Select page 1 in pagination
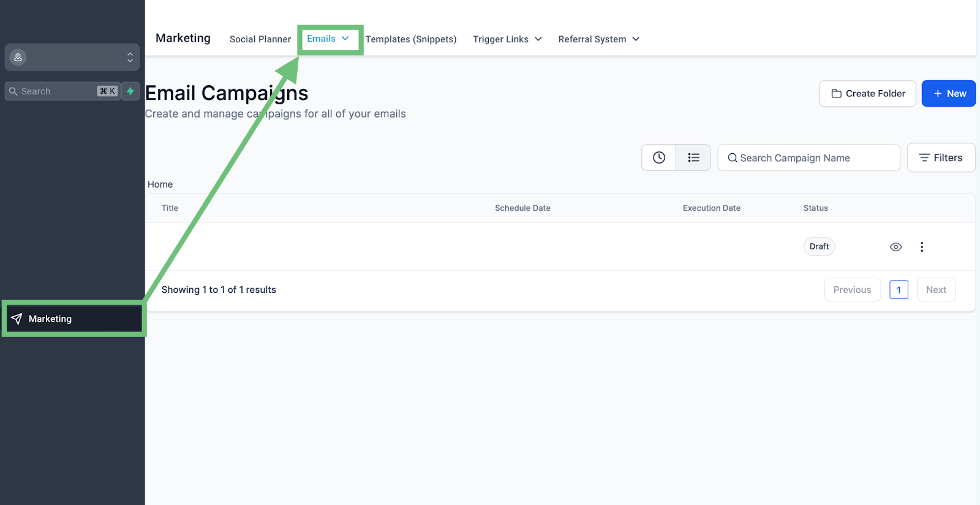 pyautogui.click(x=899, y=290)
